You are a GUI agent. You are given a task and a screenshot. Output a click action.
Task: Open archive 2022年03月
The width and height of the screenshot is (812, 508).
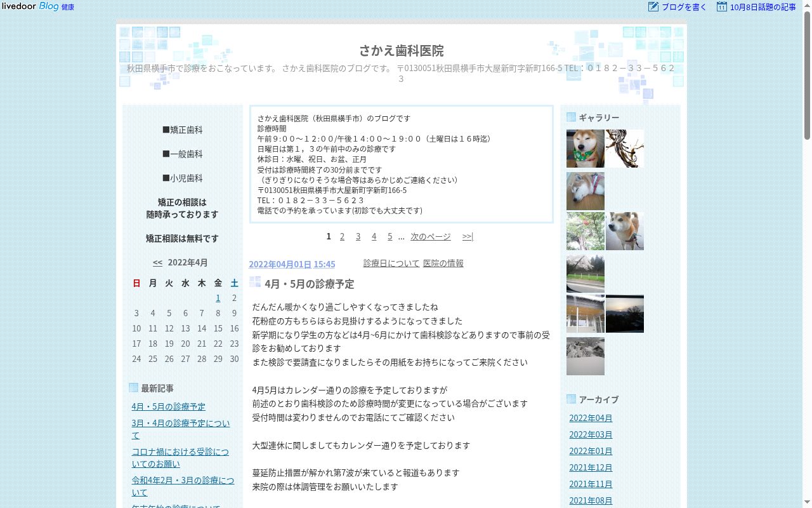click(591, 434)
